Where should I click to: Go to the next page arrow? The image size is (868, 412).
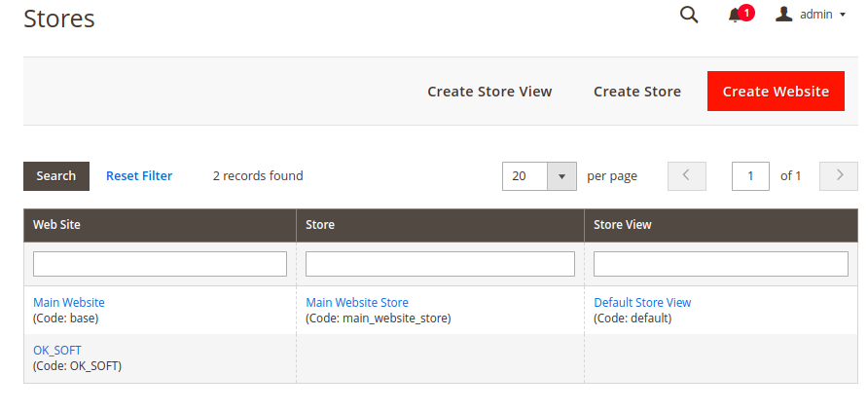pos(839,176)
